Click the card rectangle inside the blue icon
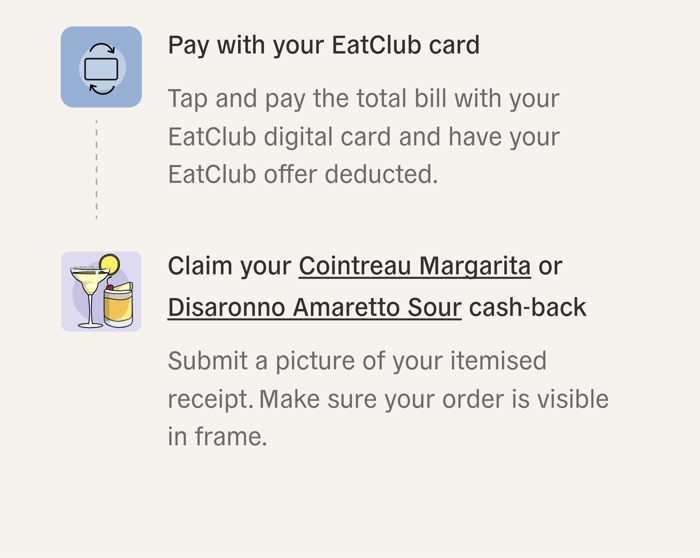 point(101,68)
